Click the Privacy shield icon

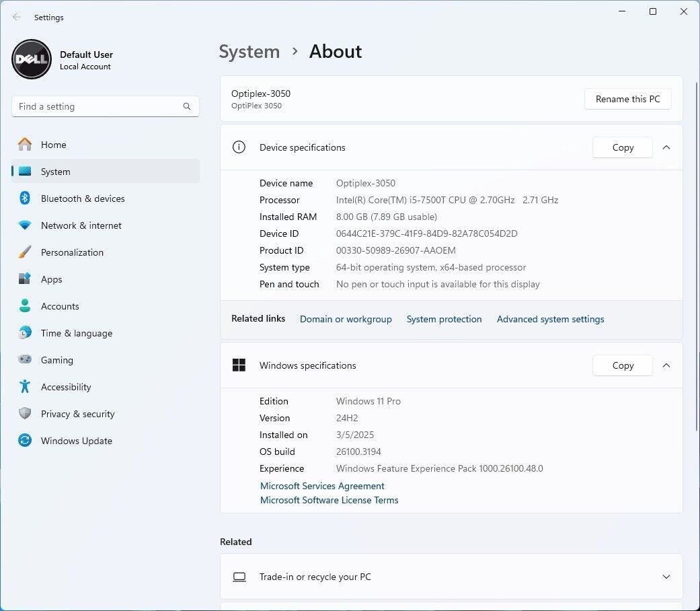click(x=25, y=413)
